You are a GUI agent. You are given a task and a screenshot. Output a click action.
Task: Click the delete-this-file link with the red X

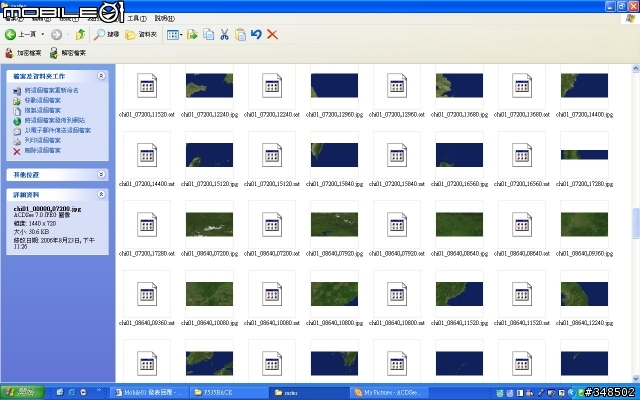pos(42,150)
